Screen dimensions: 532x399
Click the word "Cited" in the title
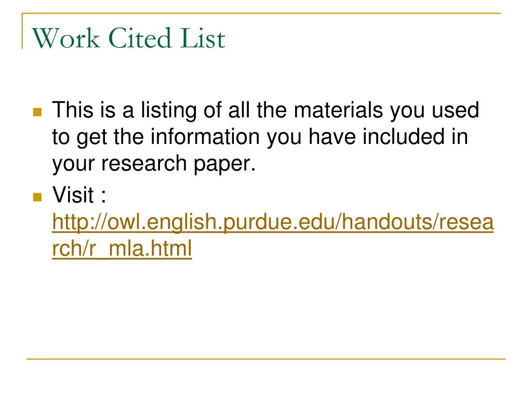(140, 38)
